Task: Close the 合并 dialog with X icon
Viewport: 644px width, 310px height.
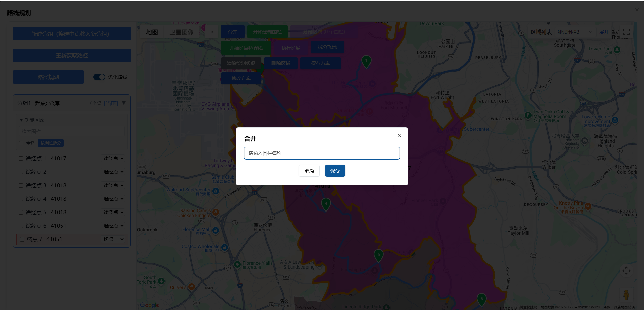Action: tap(399, 136)
